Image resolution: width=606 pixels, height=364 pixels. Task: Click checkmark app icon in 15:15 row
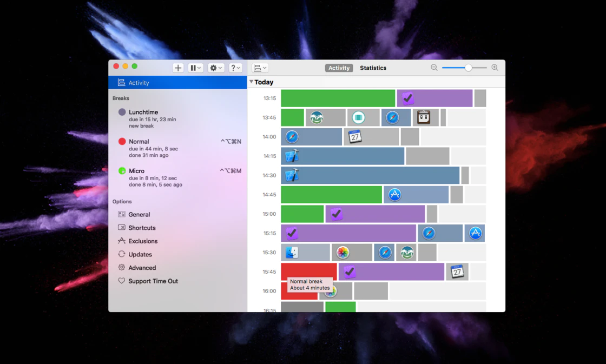click(292, 233)
